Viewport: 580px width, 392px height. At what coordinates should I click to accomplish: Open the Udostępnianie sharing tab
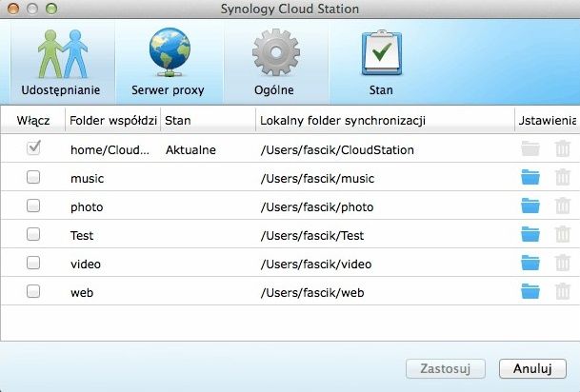(61, 63)
